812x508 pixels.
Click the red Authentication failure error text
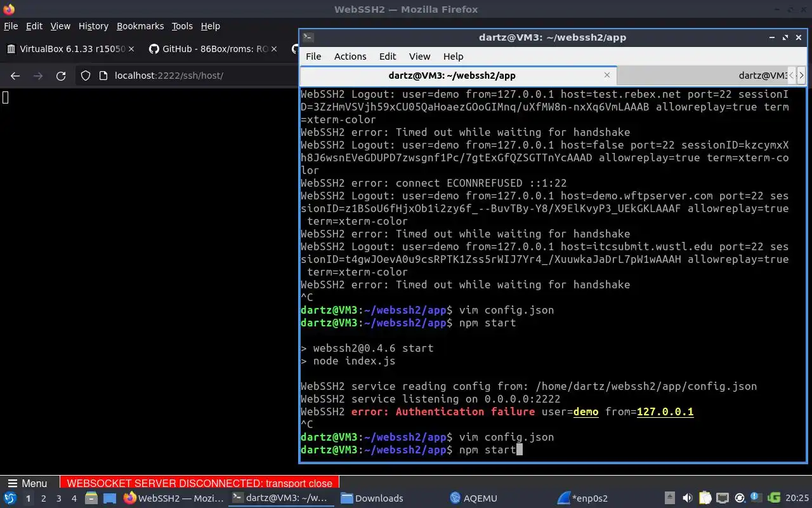pos(443,411)
